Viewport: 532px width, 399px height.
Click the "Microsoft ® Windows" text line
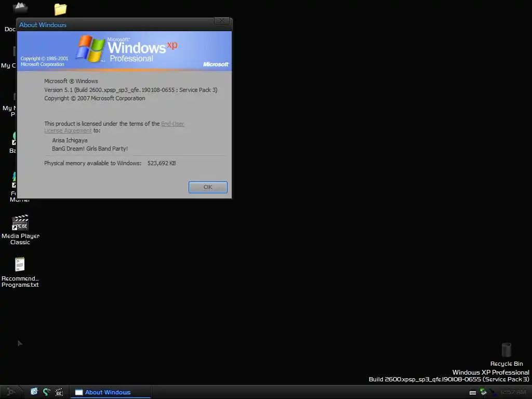[x=71, y=81]
